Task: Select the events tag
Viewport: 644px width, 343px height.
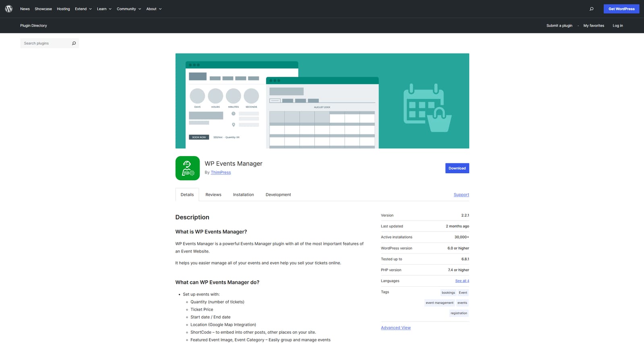Action: (x=462, y=303)
